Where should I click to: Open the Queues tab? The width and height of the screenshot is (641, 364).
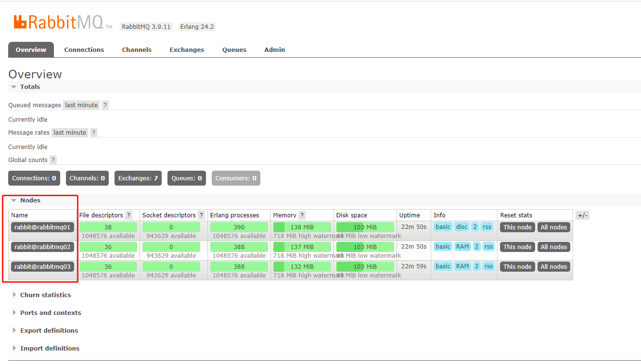(x=234, y=50)
